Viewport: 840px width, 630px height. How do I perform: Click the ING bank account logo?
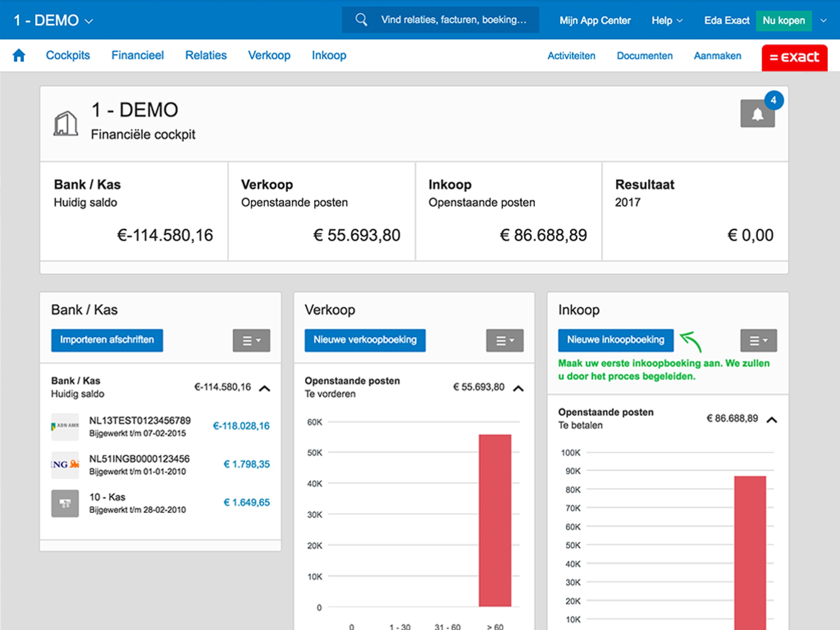pyautogui.click(x=65, y=465)
